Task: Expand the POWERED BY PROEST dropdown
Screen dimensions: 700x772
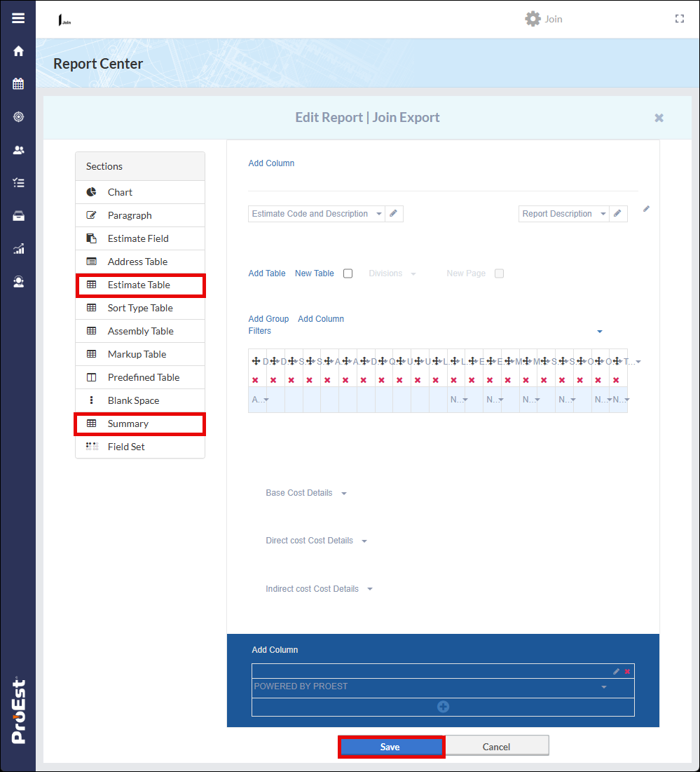Action: point(603,686)
